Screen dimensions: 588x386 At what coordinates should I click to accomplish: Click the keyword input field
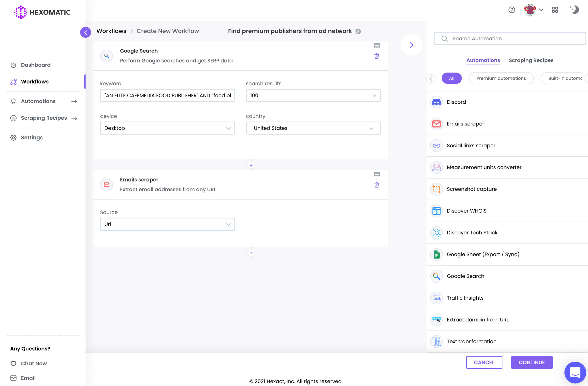167,95
